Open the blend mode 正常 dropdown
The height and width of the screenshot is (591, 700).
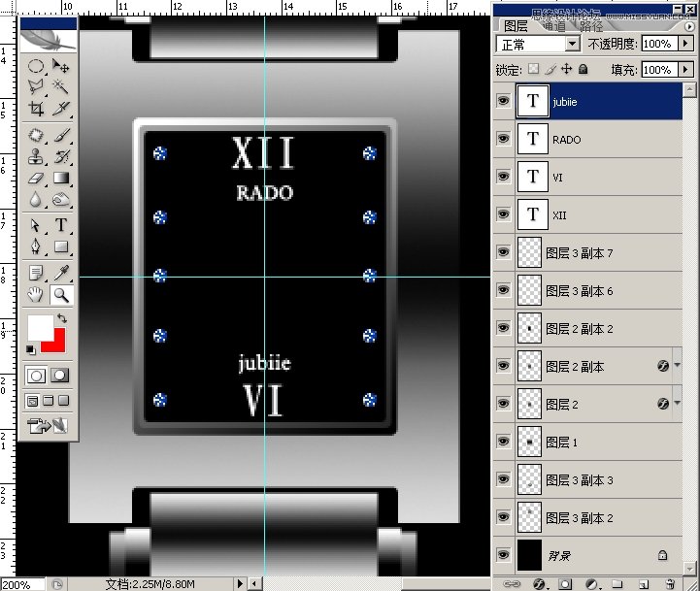click(572, 44)
